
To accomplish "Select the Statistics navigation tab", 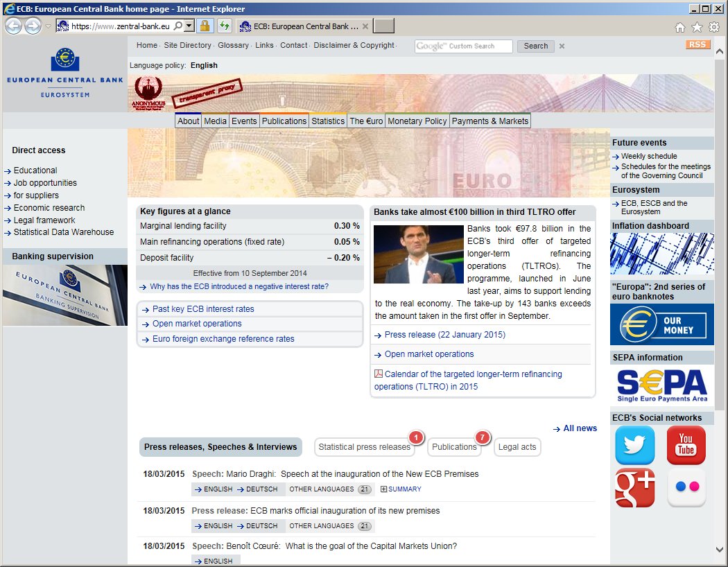I will (328, 121).
